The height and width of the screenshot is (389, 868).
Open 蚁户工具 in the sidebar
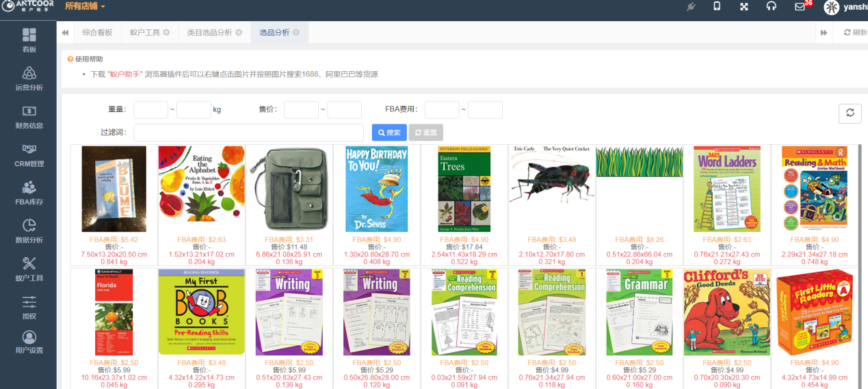(x=29, y=270)
